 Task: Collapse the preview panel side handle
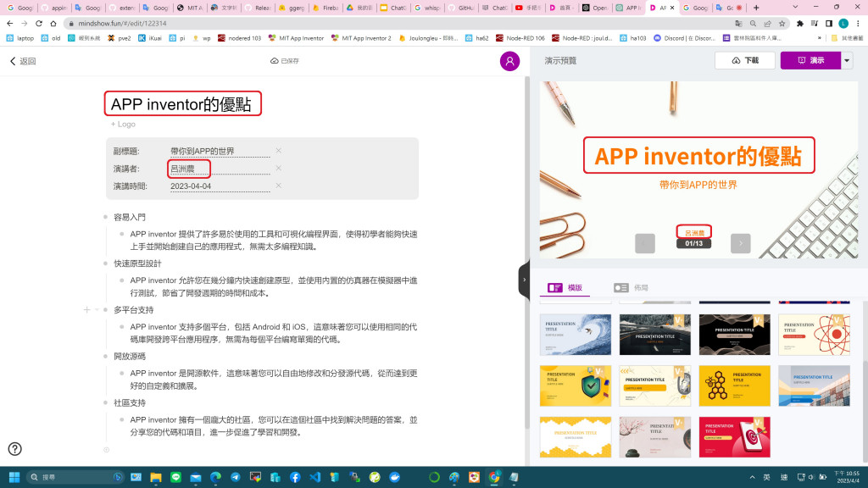coord(524,280)
